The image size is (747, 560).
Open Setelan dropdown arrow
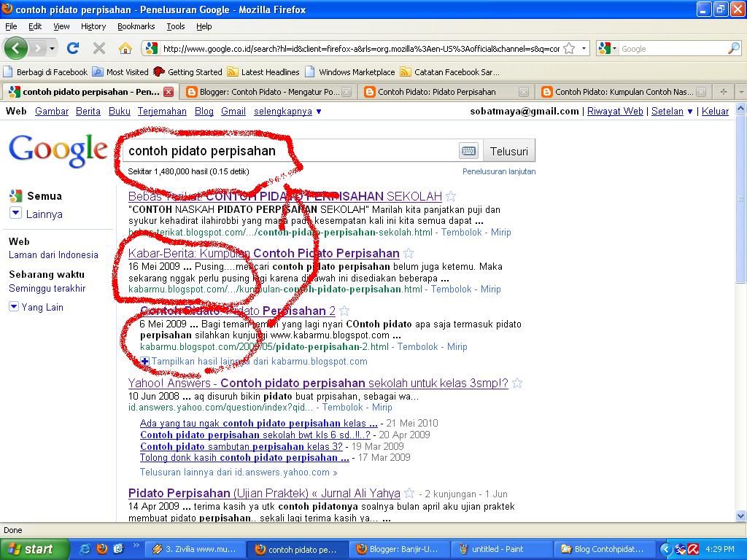coord(690,112)
